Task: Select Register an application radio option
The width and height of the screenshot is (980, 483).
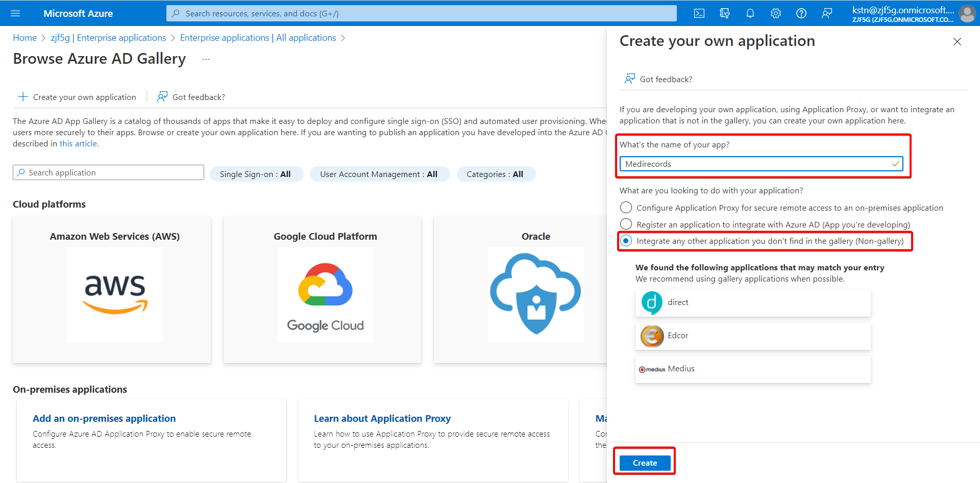Action: [626, 224]
